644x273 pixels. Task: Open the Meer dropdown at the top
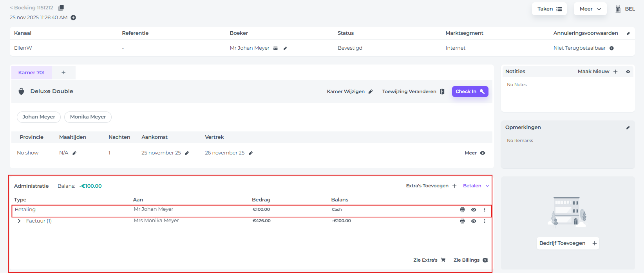590,9
